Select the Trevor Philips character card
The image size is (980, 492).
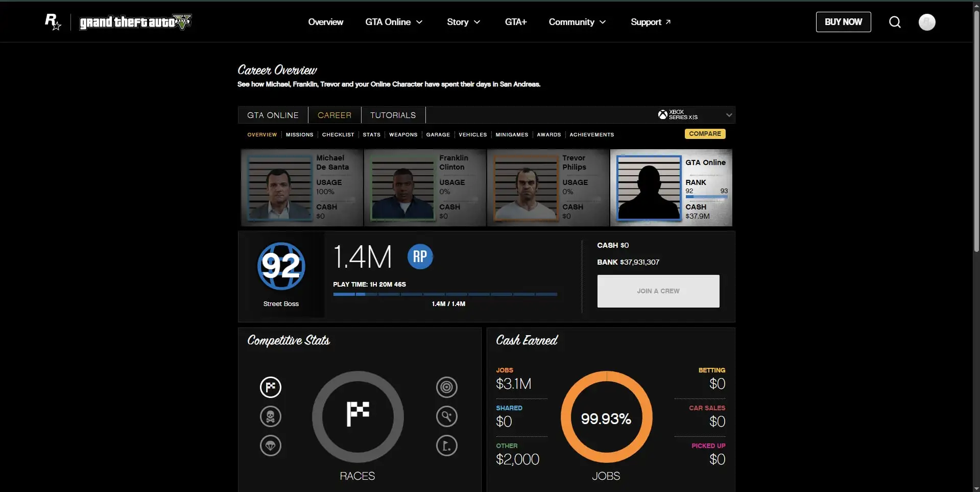point(548,188)
